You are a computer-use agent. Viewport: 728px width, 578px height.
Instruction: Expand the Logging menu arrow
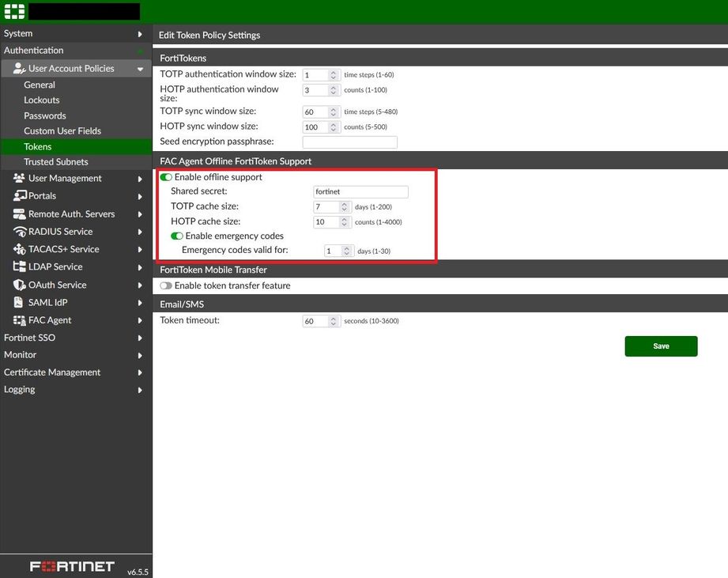(x=140, y=390)
